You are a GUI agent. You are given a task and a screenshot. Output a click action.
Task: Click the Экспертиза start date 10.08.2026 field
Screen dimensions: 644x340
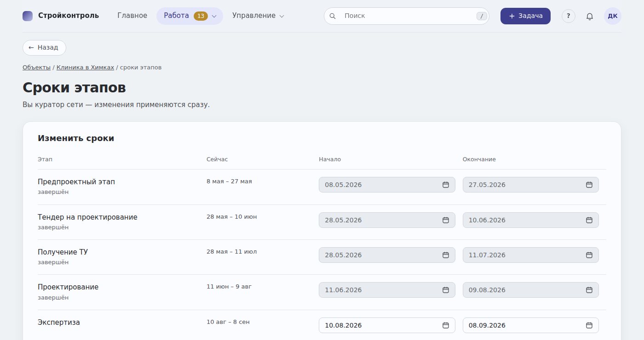pyautogui.click(x=387, y=325)
